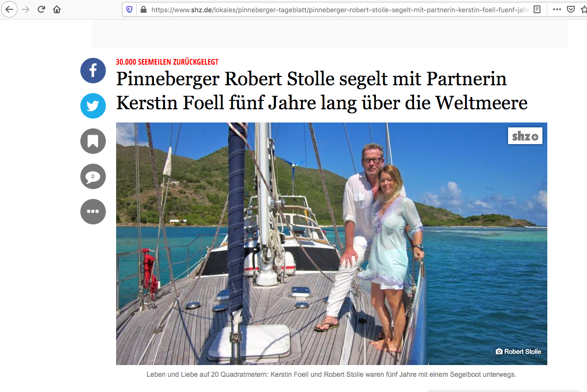Show more sharing options ellipsis icon
The width and height of the screenshot is (587, 392).
93,212
